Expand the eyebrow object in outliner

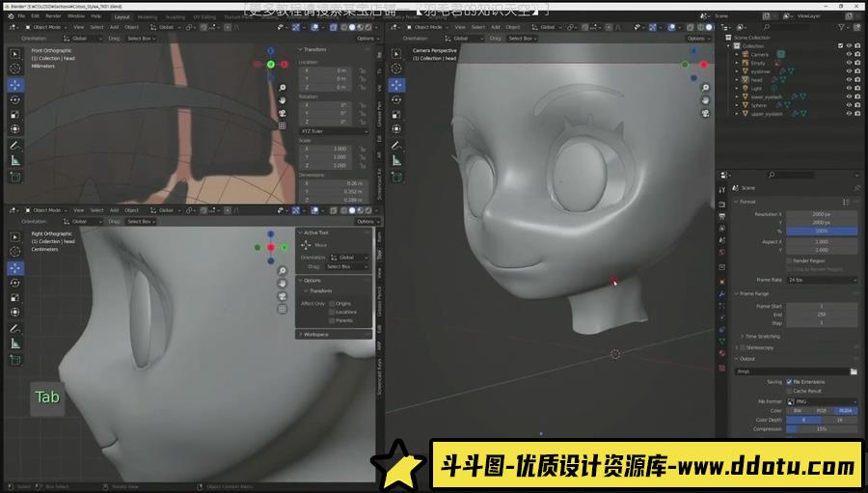[x=737, y=71]
